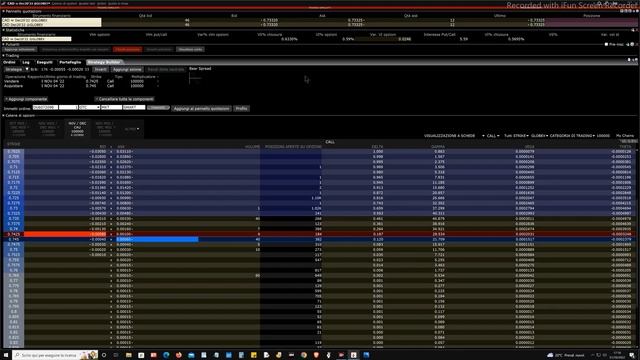Image resolution: width=640 pixels, height=360 pixels.
Task: Select the Acquistare leg row
Action: [81, 86]
